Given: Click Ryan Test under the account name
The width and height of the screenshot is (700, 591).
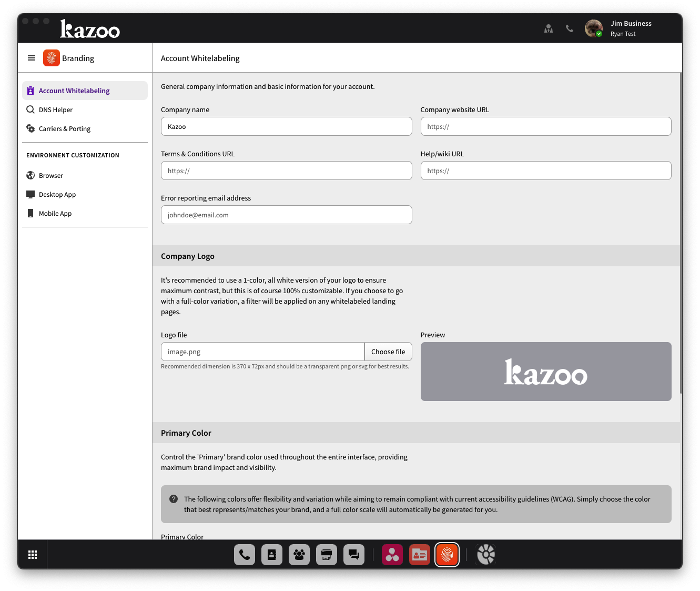Looking at the screenshot, I should [623, 34].
